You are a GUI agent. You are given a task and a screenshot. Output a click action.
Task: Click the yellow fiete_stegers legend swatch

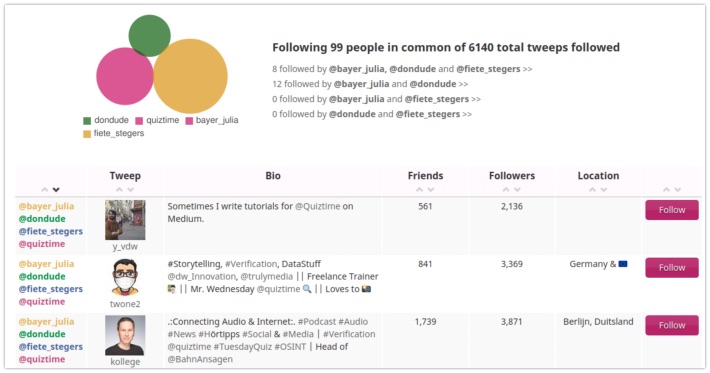coord(87,134)
